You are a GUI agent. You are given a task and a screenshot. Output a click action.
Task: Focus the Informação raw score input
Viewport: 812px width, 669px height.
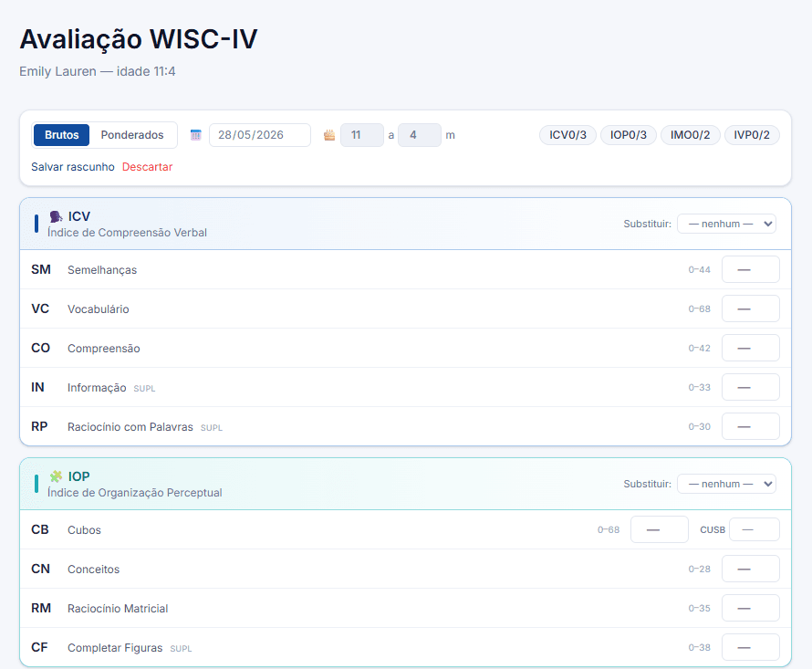(750, 388)
